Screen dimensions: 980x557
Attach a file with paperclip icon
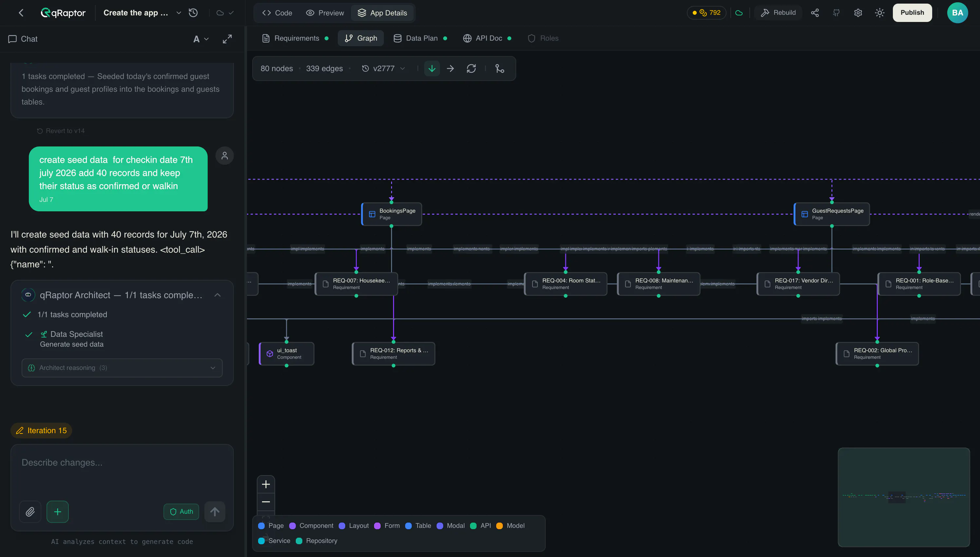point(30,511)
